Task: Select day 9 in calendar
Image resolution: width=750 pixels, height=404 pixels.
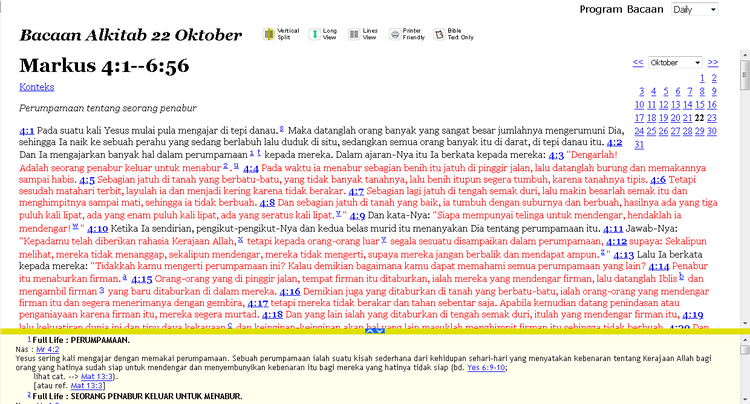Action: pyautogui.click(x=714, y=91)
